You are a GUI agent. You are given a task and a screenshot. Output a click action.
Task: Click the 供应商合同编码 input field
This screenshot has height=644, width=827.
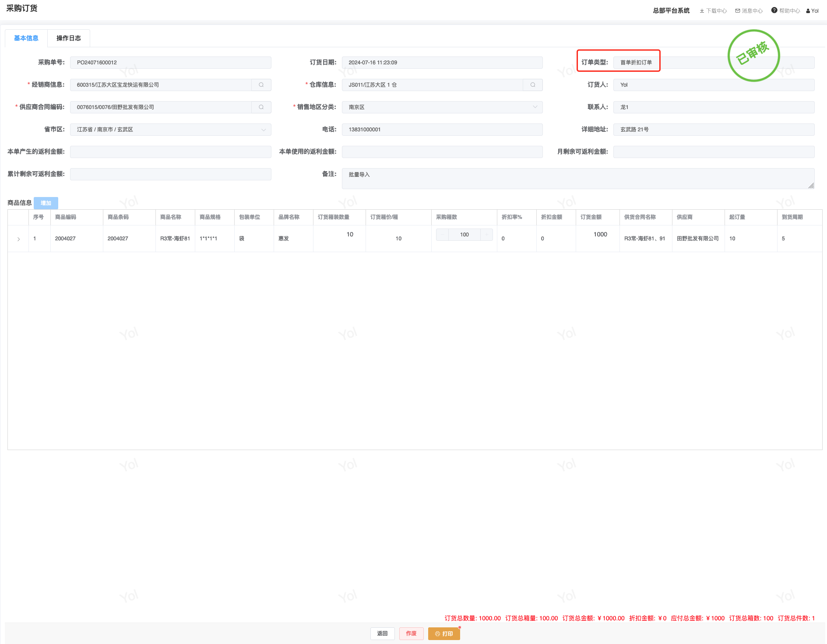click(x=161, y=107)
